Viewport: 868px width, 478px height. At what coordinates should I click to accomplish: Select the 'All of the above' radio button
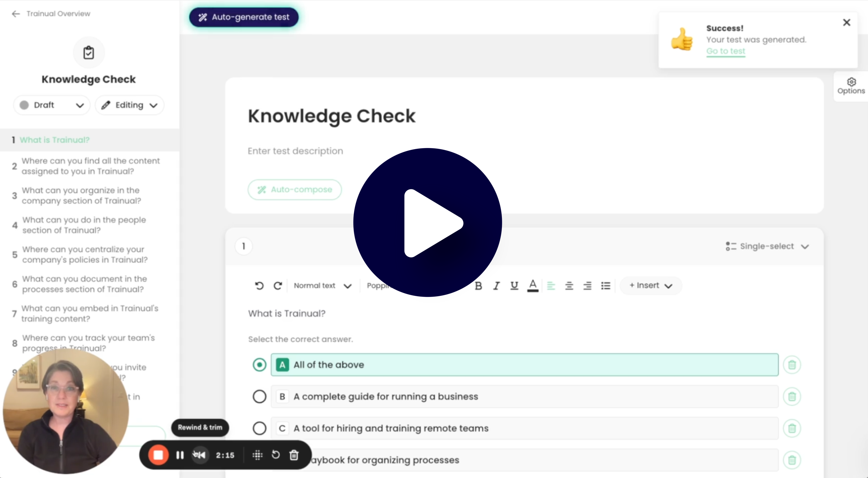pyautogui.click(x=259, y=365)
